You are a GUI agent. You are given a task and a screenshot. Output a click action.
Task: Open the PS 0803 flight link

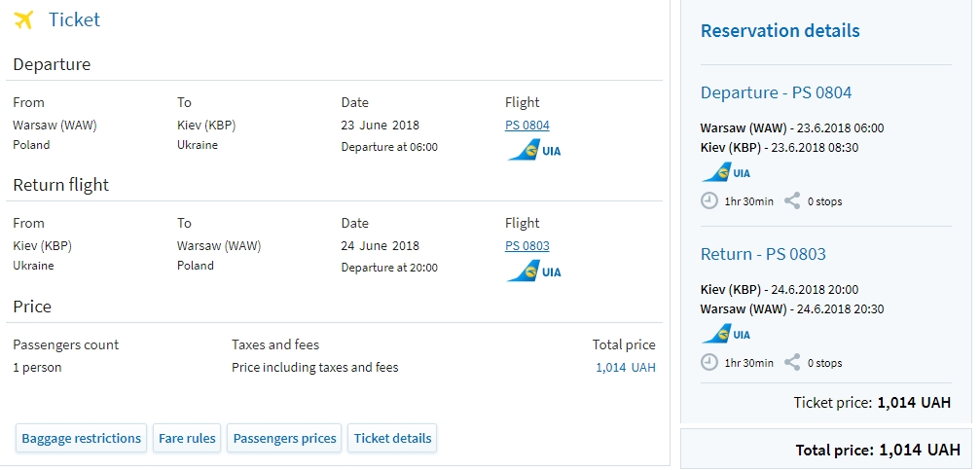526,245
